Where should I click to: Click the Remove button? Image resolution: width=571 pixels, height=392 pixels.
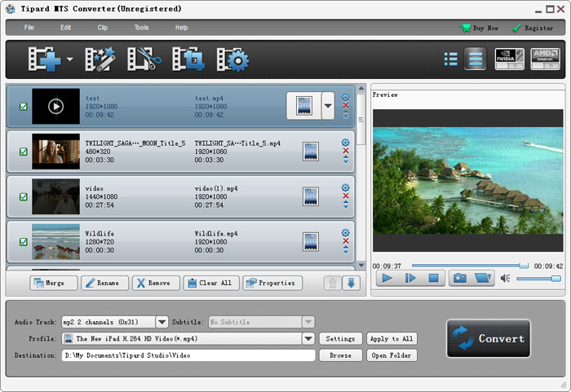tap(156, 283)
